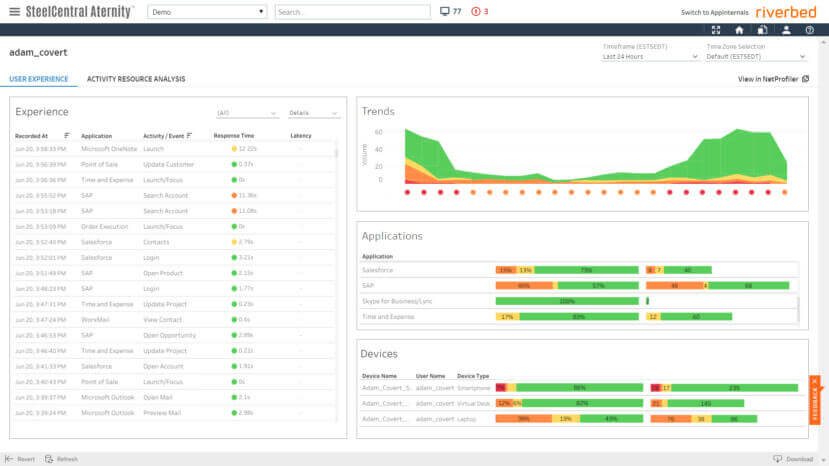Select Salesforce Open Account row

[x=174, y=366]
